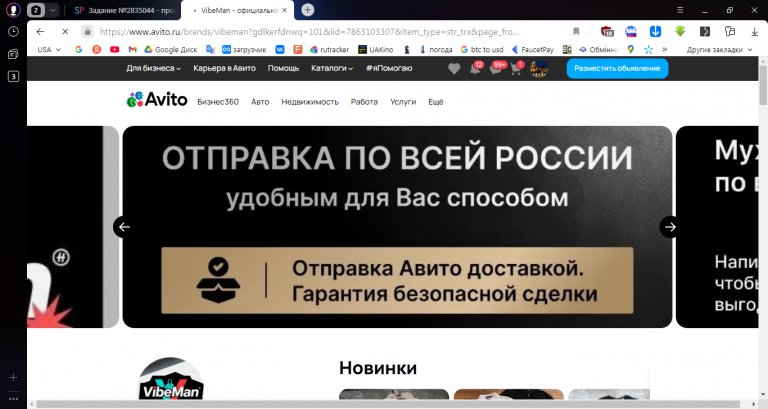Go to Бизнес360 section
Image resolution: width=768 pixels, height=409 pixels.
coord(218,102)
